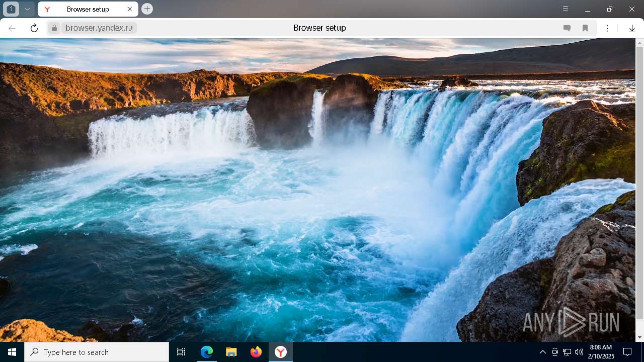This screenshot has width=644, height=362.
Task: Minimize the Yandex browser window
Action: click(588, 9)
